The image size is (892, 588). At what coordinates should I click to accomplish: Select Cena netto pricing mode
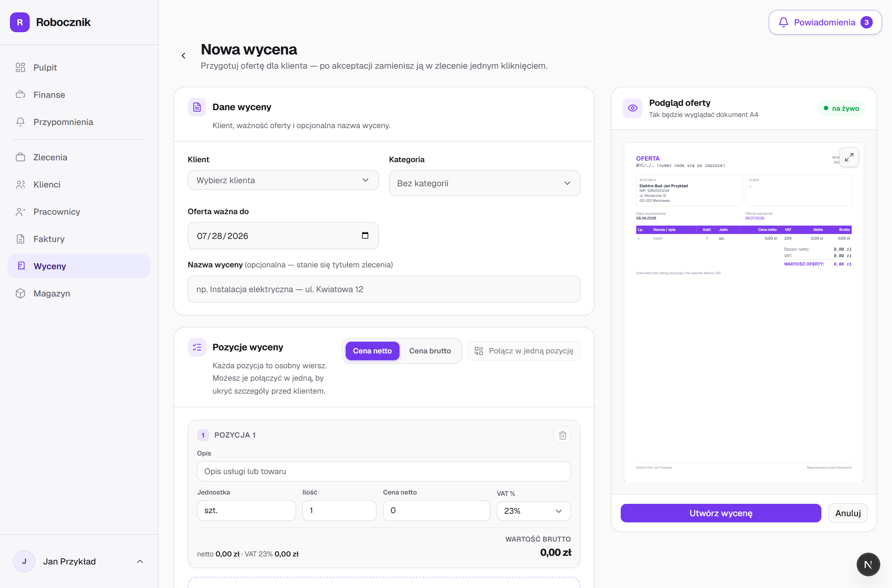click(372, 351)
